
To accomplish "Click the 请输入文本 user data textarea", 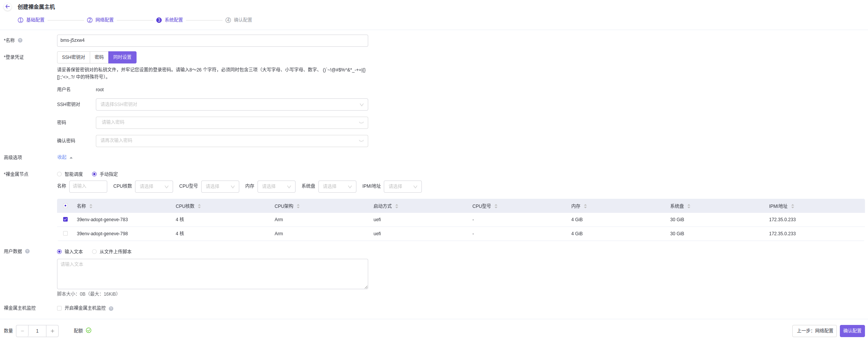I will point(212,274).
